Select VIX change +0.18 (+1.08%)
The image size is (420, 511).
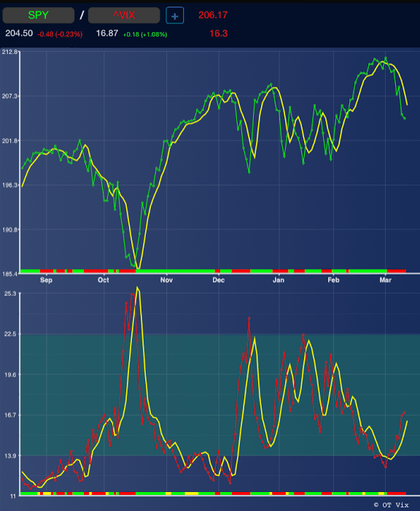[145, 34]
